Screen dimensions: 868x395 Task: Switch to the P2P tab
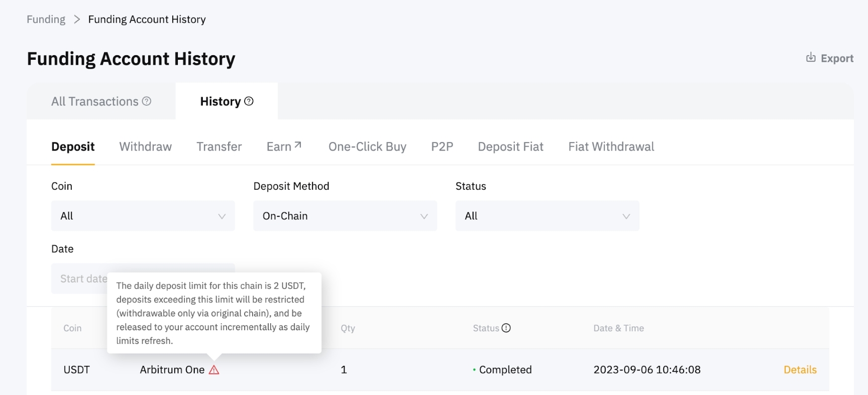(442, 147)
